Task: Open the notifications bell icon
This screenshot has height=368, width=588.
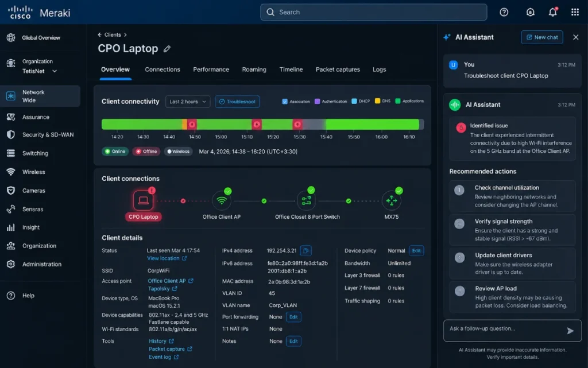Action: pyautogui.click(x=553, y=13)
